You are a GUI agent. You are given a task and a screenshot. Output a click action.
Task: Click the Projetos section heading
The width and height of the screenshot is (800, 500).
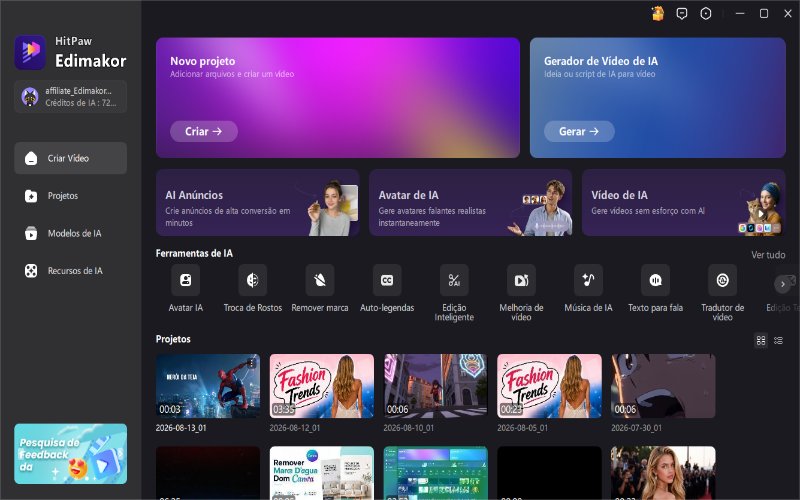(173, 339)
